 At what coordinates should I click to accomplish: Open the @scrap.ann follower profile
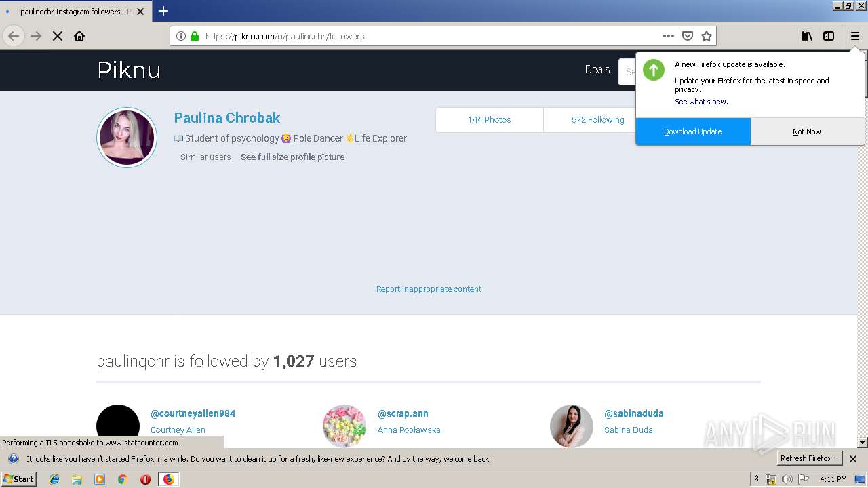coord(403,413)
